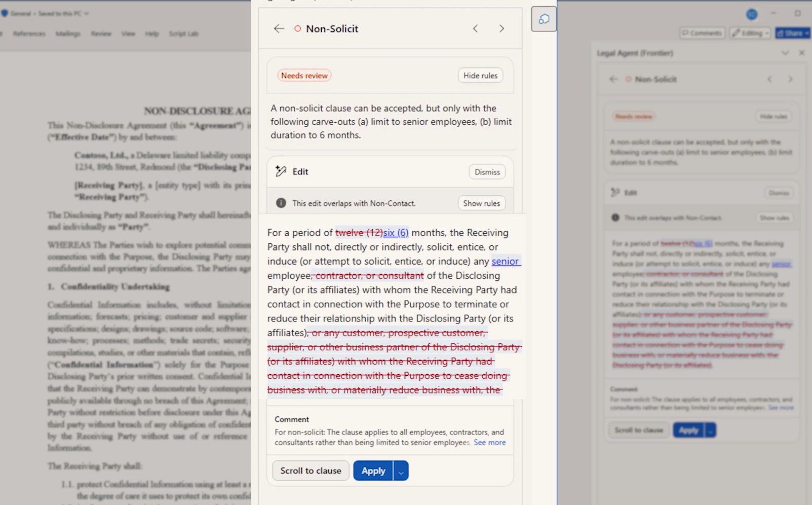Open the Review ribbon tab

(x=101, y=33)
